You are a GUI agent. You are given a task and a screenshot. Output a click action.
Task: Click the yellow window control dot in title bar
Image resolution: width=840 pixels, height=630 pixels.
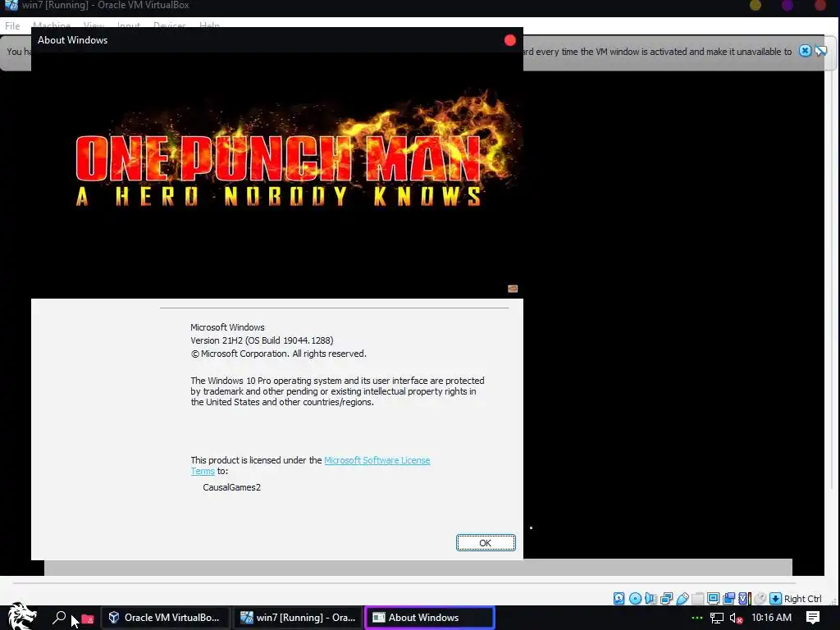[x=756, y=6]
